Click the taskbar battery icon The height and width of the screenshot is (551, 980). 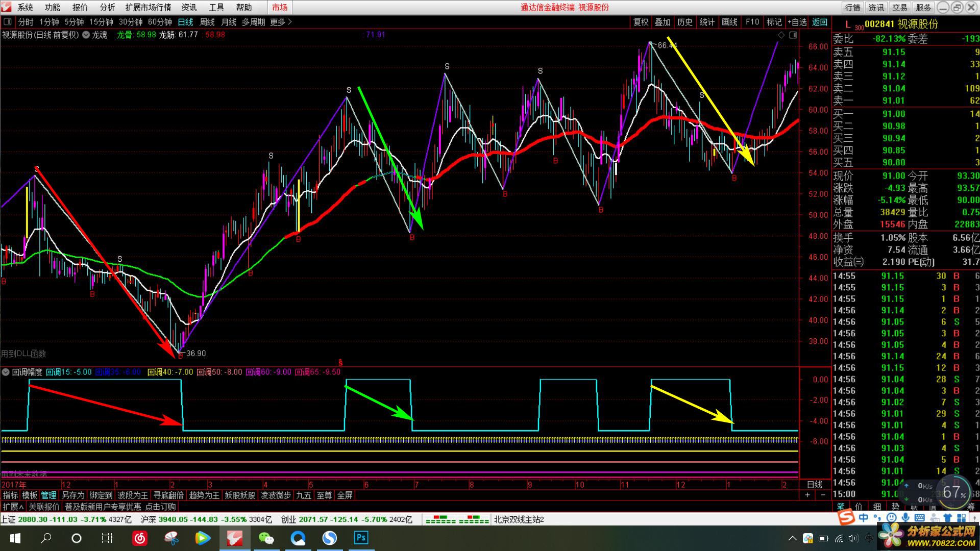pyautogui.click(x=823, y=538)
